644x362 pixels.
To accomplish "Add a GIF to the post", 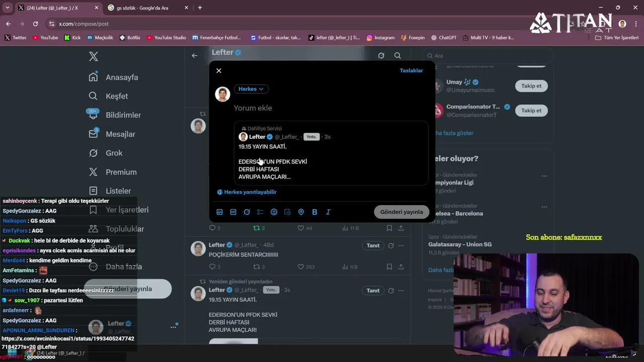I will (233, 212).
